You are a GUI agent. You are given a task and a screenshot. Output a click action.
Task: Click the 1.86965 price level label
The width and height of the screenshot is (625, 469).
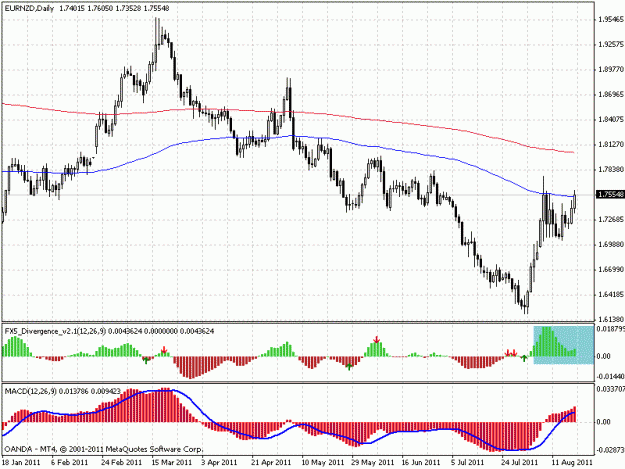pyautogui.click(x=611, y=94)
